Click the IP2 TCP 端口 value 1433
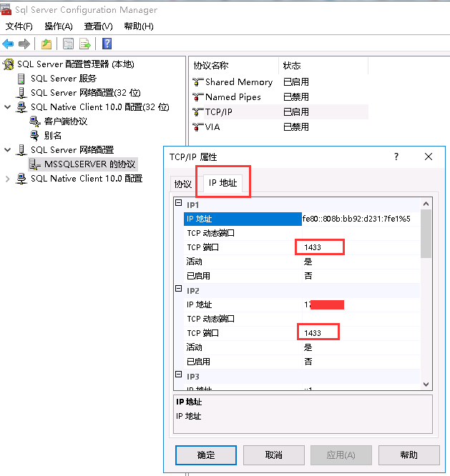This screenshot has width=450, height=476. (x=313, y=333)
